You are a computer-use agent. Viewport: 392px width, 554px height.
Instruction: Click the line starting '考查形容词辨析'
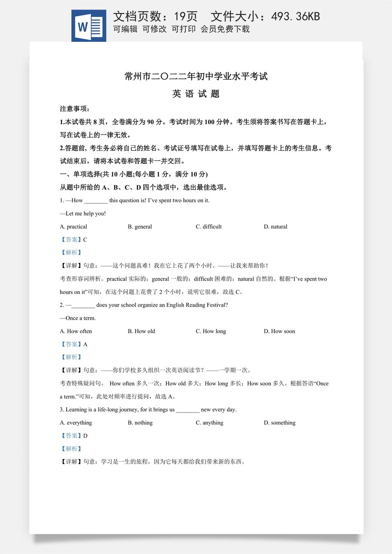(x=193, y=279)
